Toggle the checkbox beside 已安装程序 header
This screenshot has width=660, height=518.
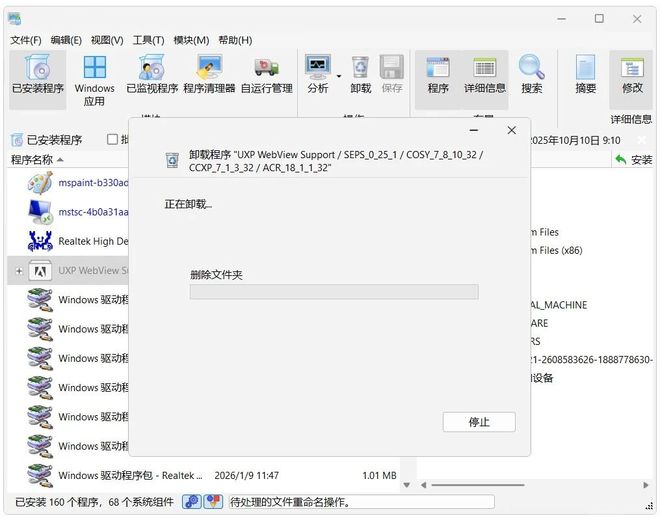click(x=112, y=139)
